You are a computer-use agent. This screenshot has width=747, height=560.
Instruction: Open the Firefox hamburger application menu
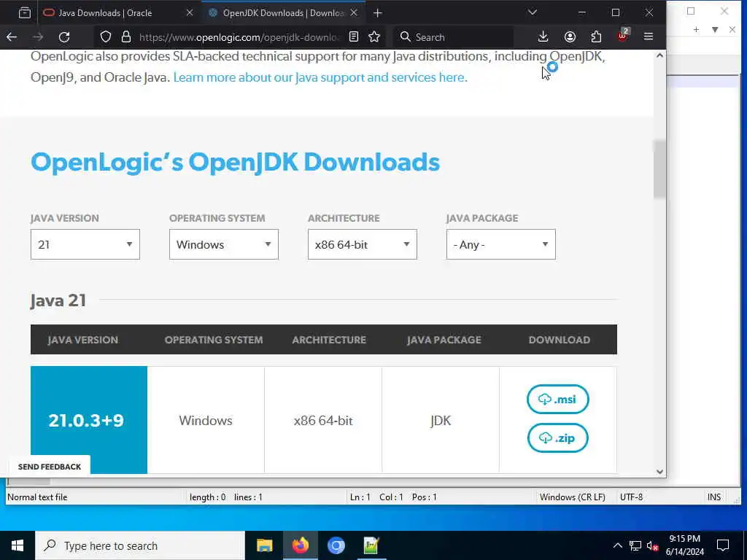click(x=649, y=36)
